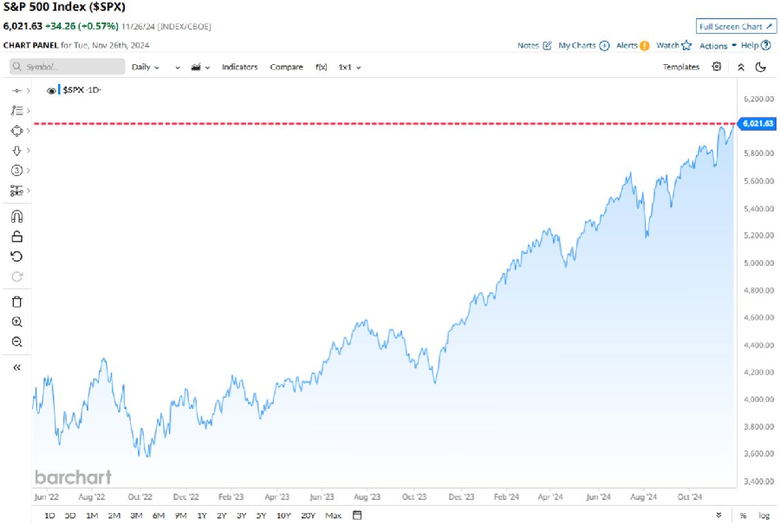This screenshot has height=532, width=780.
Task: Click the undo arrow icon
Action: coord(16,256)
